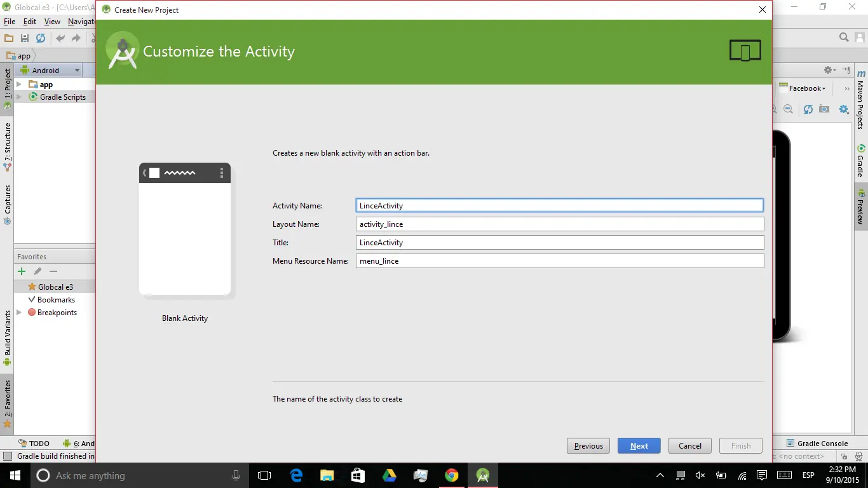Open the Captures side tab
The width and height of the screenshot is (868, 488).
7,205
